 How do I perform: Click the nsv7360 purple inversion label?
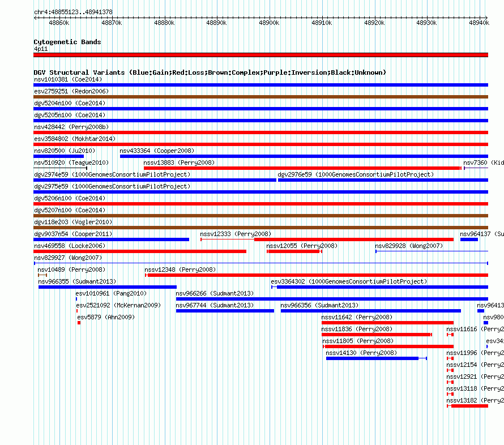click(484, 162)
